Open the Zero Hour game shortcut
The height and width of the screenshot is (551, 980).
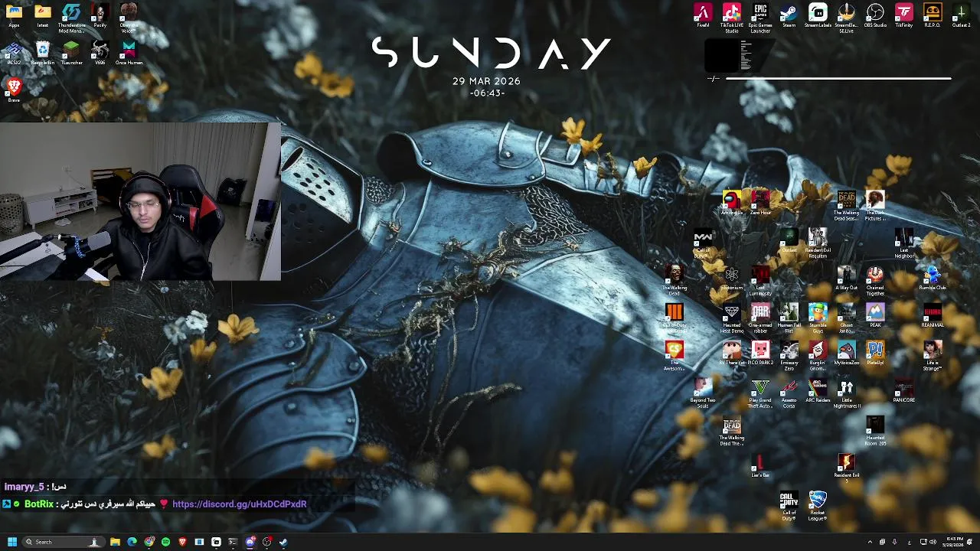760,203
